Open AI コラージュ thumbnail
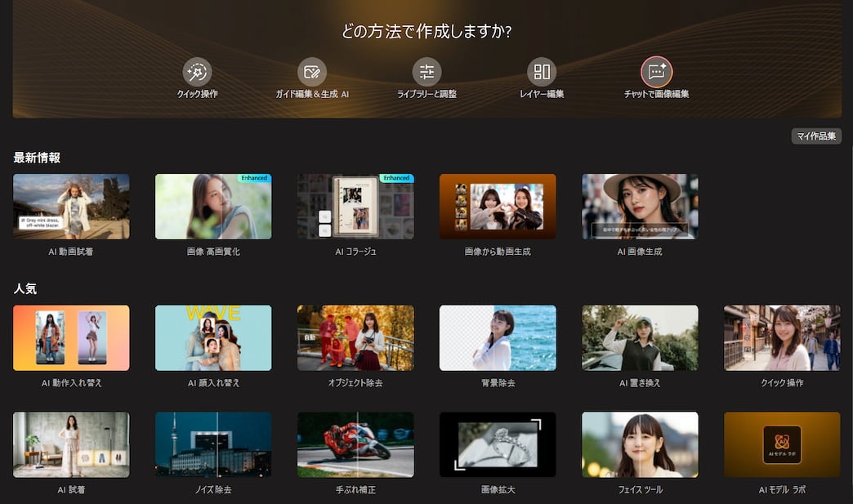This screenshot has width=853, height=504. click(355, 207)
